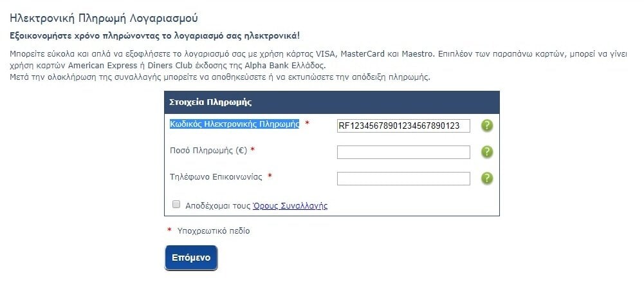Focus the Ποσό Πληρωμής (€) input box
This screenshot has height=300, width=644.
click(403, 152)
